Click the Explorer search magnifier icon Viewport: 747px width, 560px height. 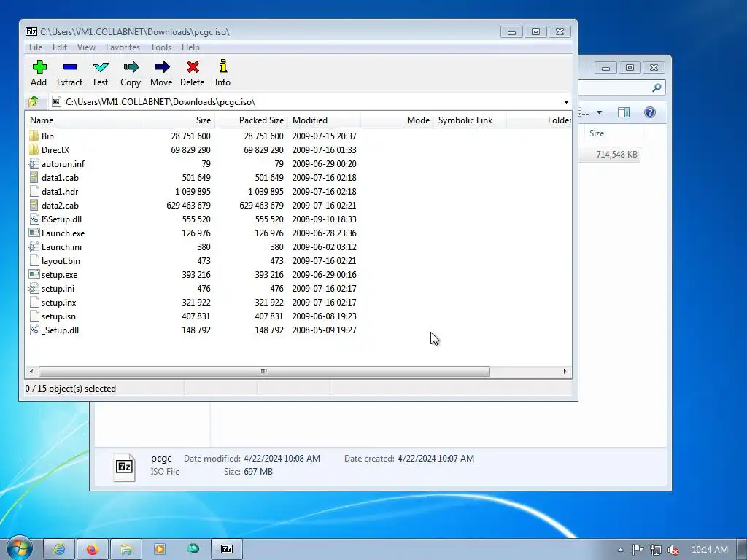(657, 87)
